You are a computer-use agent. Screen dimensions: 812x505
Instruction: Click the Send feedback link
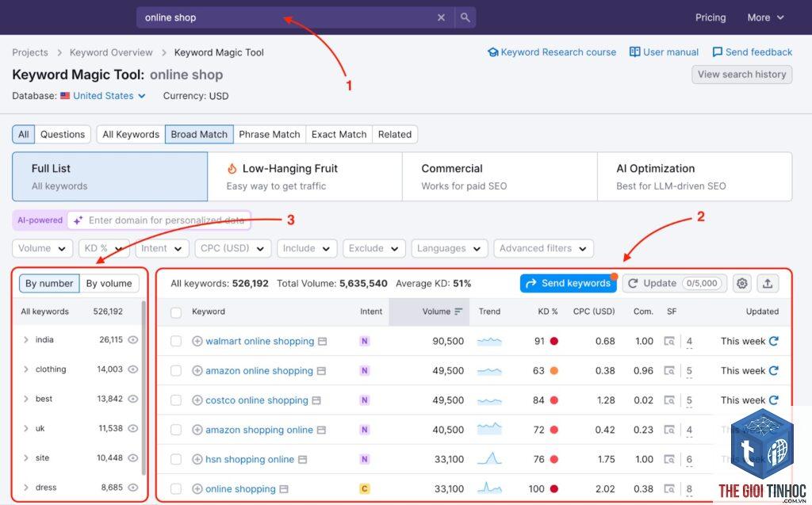(x=753, y=52)
